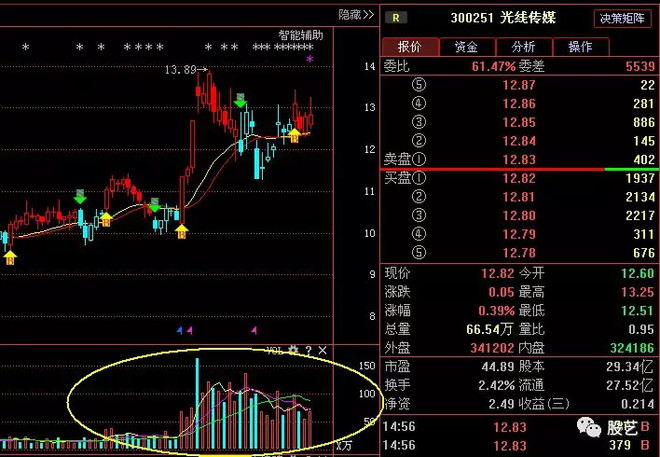This screenshot has width=660, height=457.
Task: Click the 换手 2.42% value
Action: pyautogui.click(x=496, y=385)
